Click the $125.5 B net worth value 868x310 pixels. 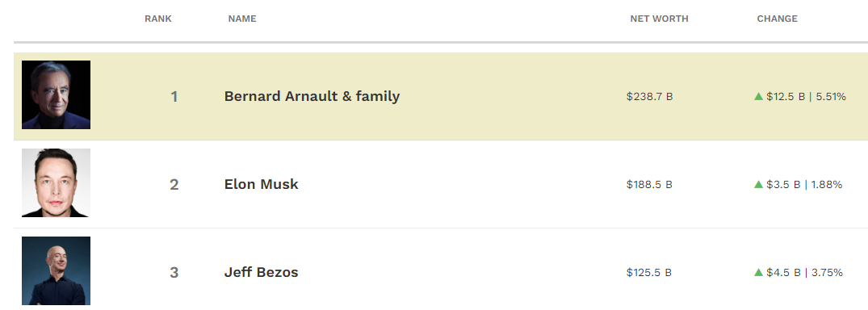point(649,273)
